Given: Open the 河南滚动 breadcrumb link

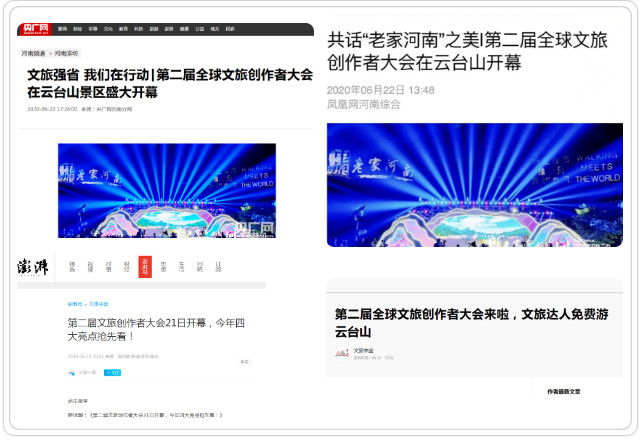Looking at the screenshot, I should coord(66,53).
